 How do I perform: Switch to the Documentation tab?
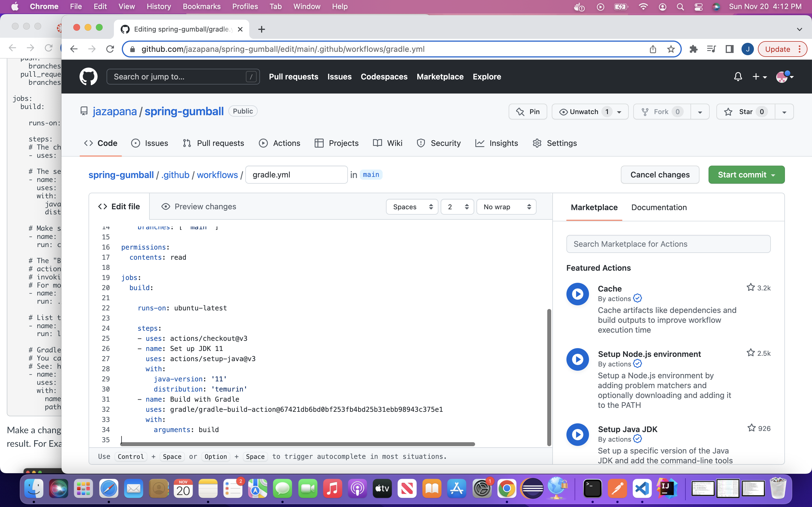coord(659,207)
